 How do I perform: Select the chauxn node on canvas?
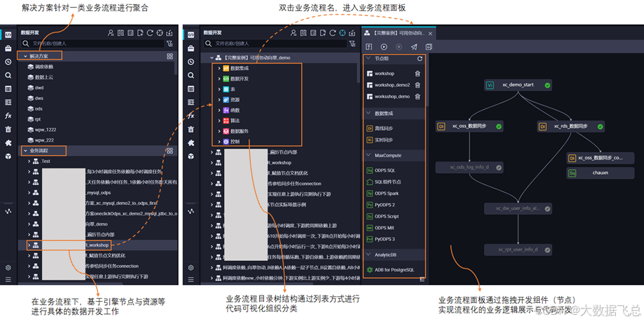coord(600,173)
